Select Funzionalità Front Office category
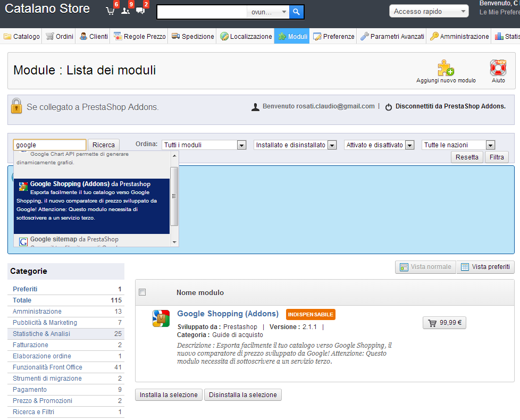The width and height of the screenshot is (520, 420). tap(65, 367)
